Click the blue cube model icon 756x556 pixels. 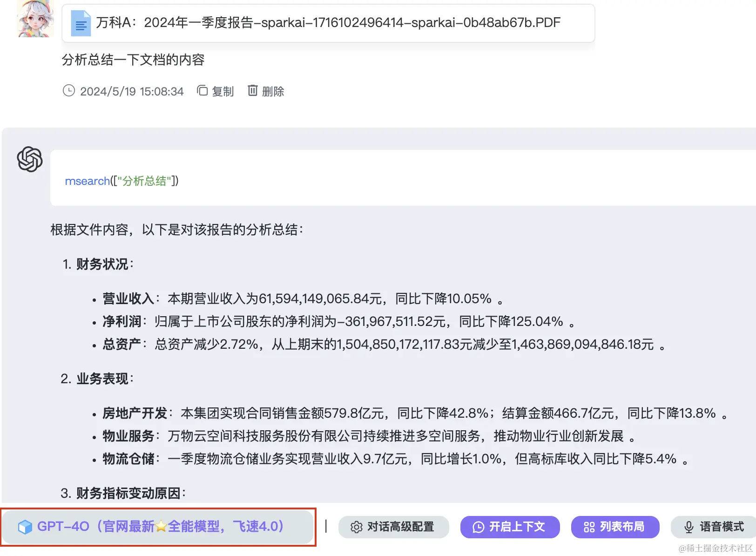[25, 527]
